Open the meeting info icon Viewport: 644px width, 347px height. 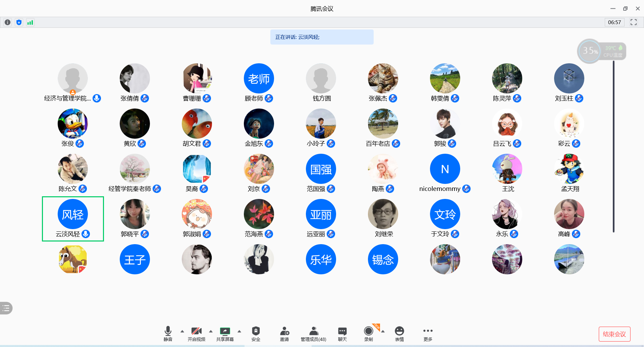[x=7, y=22]
